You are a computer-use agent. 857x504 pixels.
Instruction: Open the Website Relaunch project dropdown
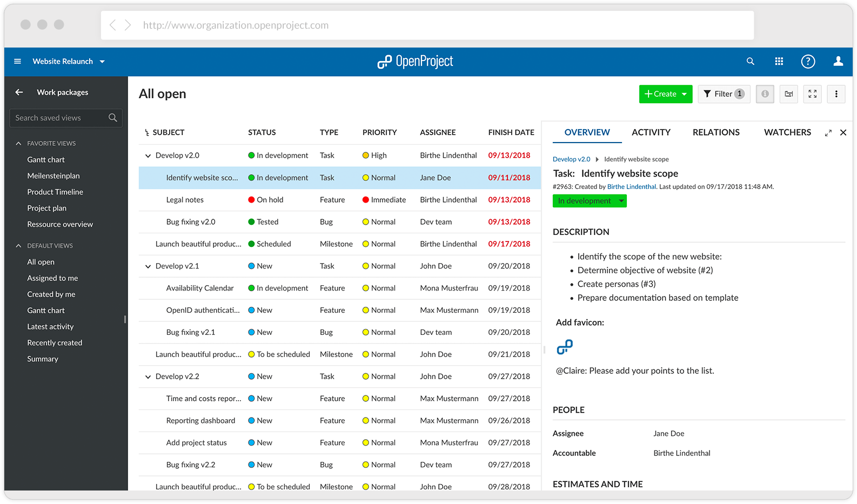pos(68,62)
